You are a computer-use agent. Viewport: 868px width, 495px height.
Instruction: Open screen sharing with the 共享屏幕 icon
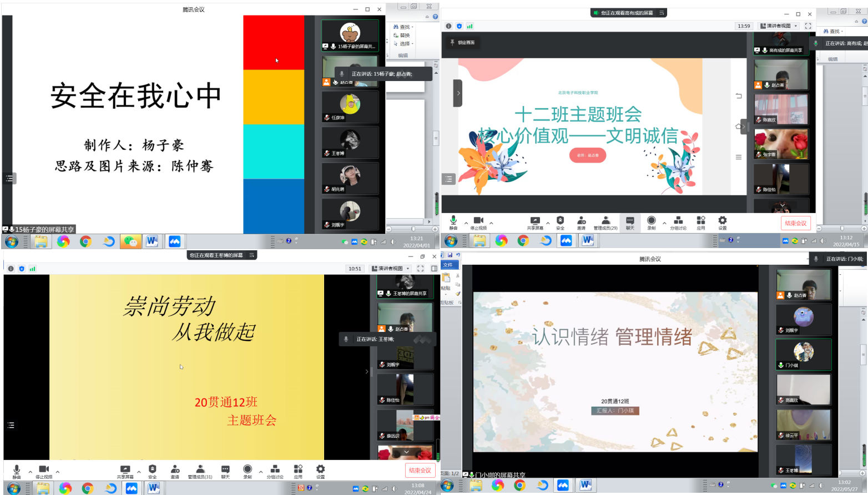click(534, 222)
